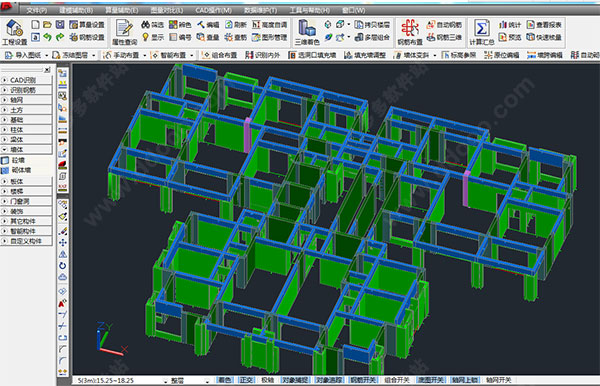The image size is (600, 386).
Task: Click the 查筋 rebar check icon
Action: coord(229,37)
